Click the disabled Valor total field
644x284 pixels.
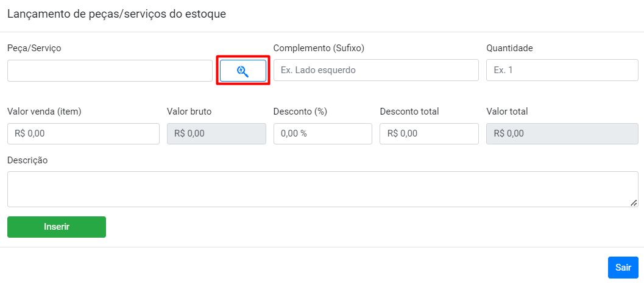point(562,134)
